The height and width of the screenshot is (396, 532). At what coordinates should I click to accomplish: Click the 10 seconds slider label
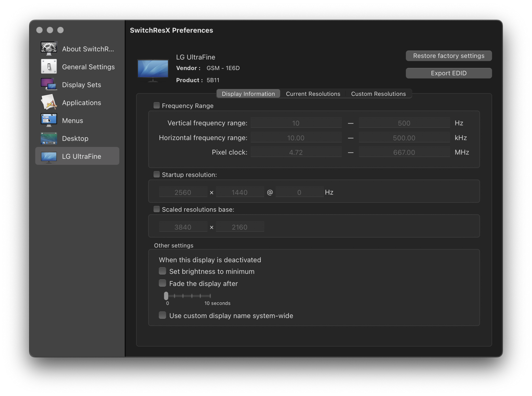217,303
